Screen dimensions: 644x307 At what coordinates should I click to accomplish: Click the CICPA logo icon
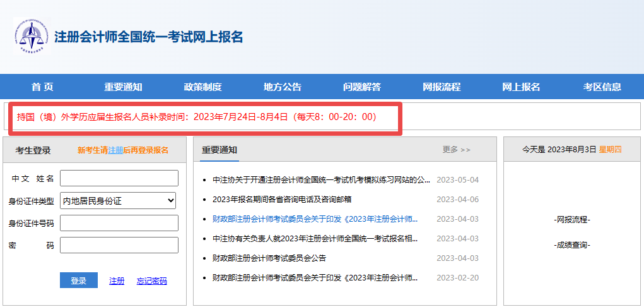click(x=31, y=37)
